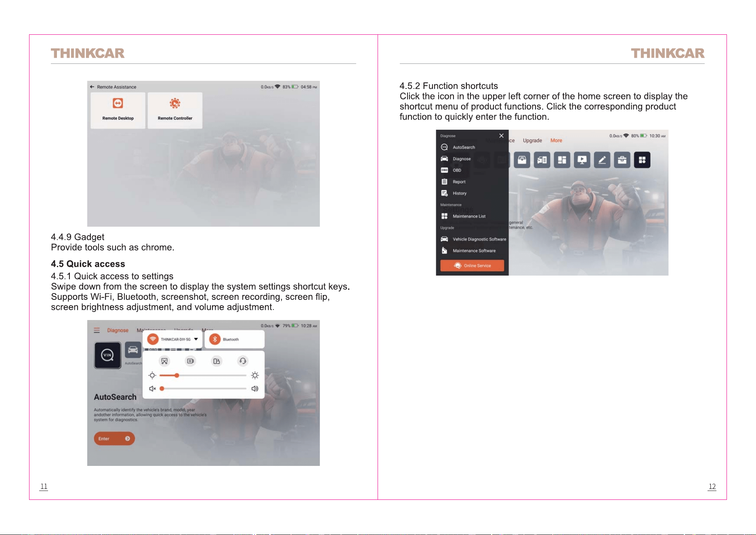Viewport: 756px width, 535px height.
Task: Toggle the Wi-Fi quick setting button
Action: coord(153,339)
